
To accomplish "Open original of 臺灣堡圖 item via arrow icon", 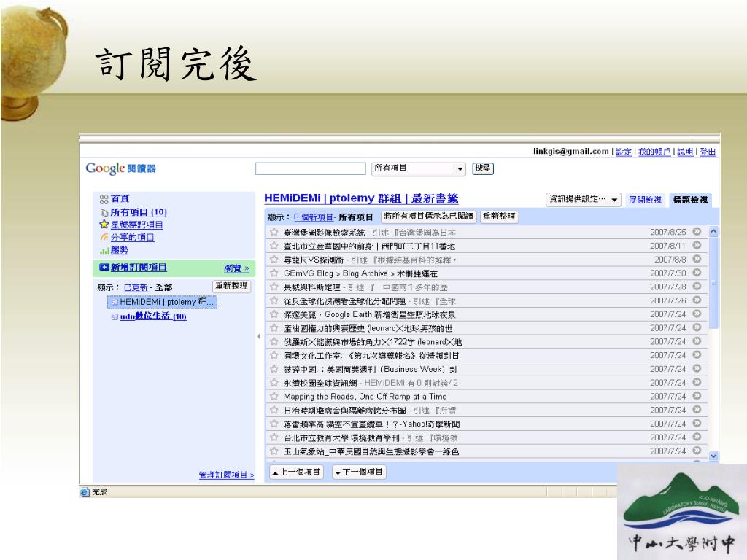I will click(697, 232).
